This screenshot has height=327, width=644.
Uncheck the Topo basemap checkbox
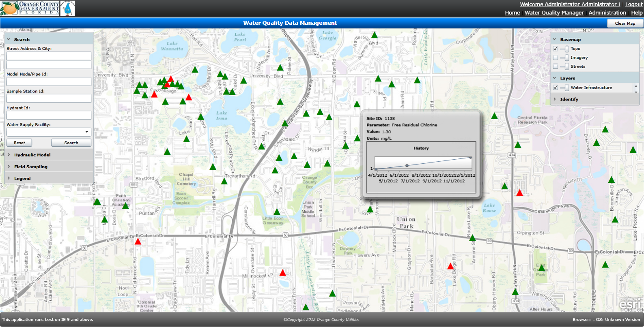pos(556,49)
